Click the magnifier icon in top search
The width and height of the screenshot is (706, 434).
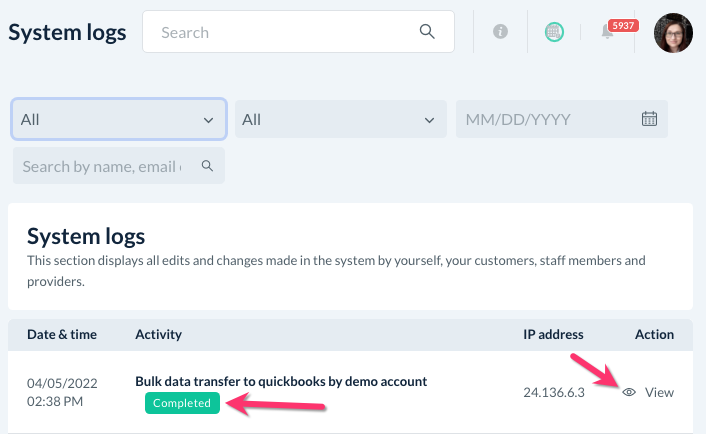coord(427,32)
